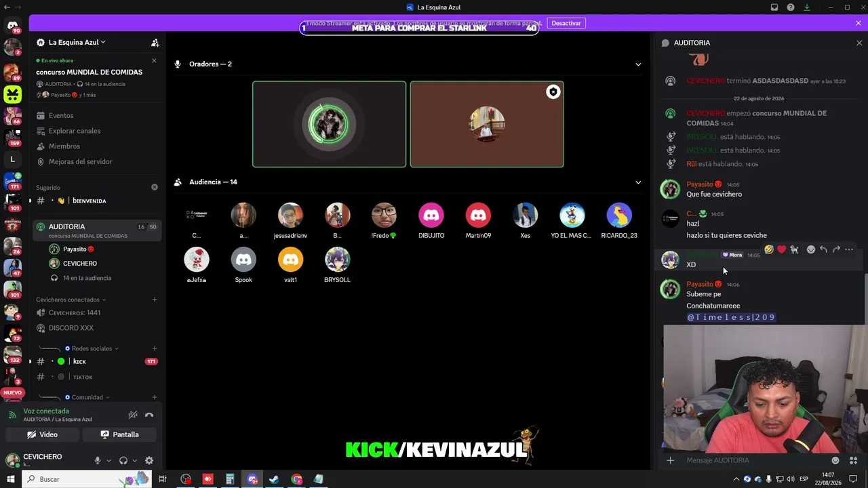Open headphone output options arrow
868x488 pixels.
pyautogui.click(x=134, y=461)
